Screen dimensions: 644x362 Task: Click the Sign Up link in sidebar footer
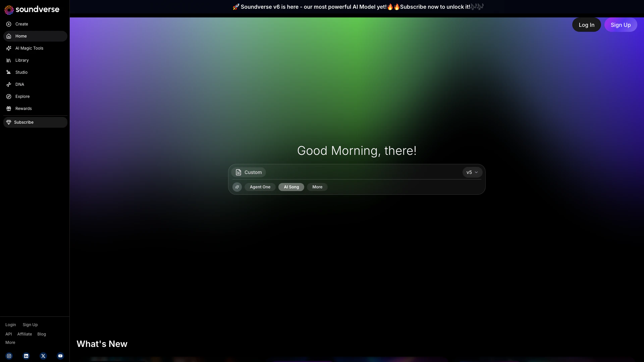30,325
